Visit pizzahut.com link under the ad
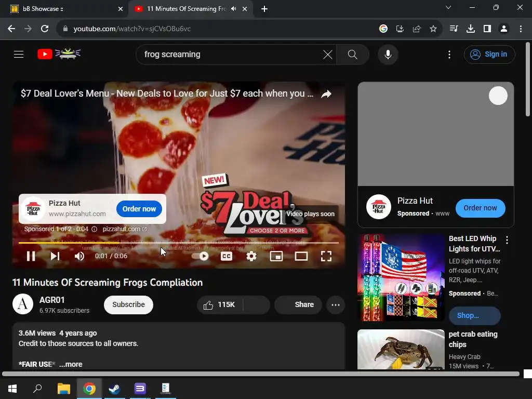 pos(125,229)
